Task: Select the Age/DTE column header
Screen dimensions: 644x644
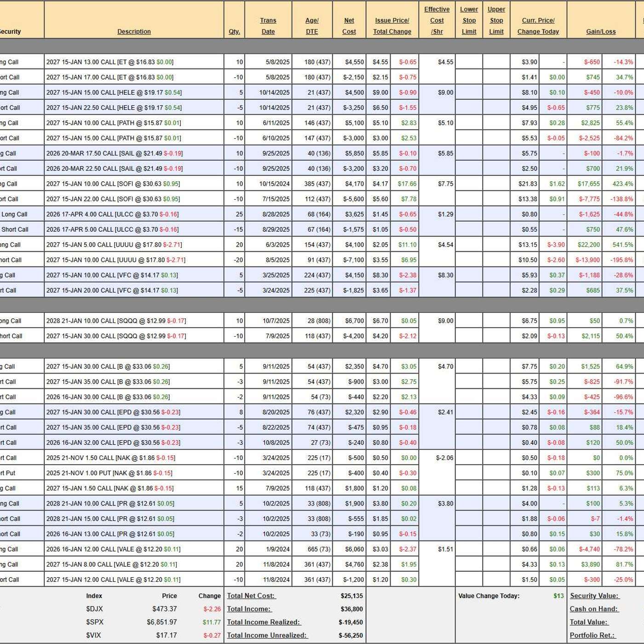Action: 312,26
